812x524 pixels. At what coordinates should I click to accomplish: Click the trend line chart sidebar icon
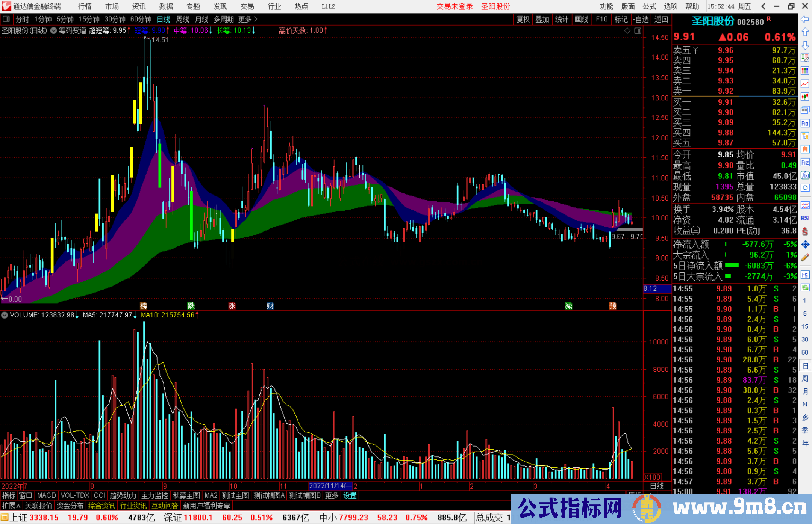(x=805, y=84)
